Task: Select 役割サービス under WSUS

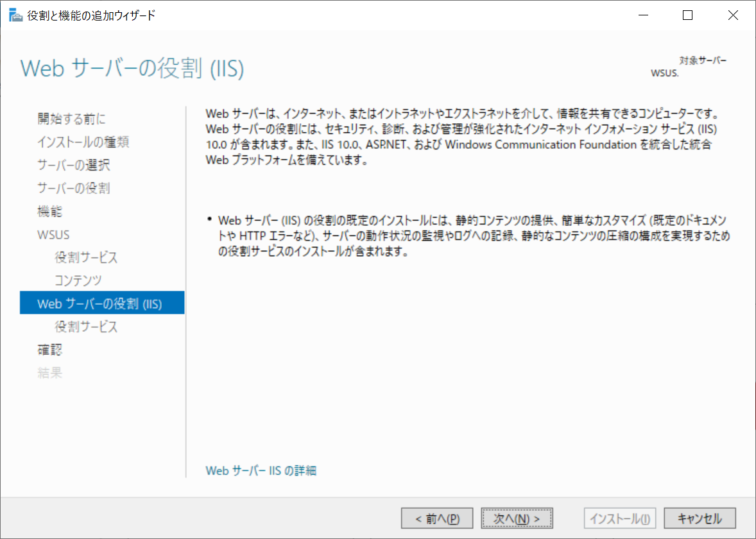Action: click(86, 257)
